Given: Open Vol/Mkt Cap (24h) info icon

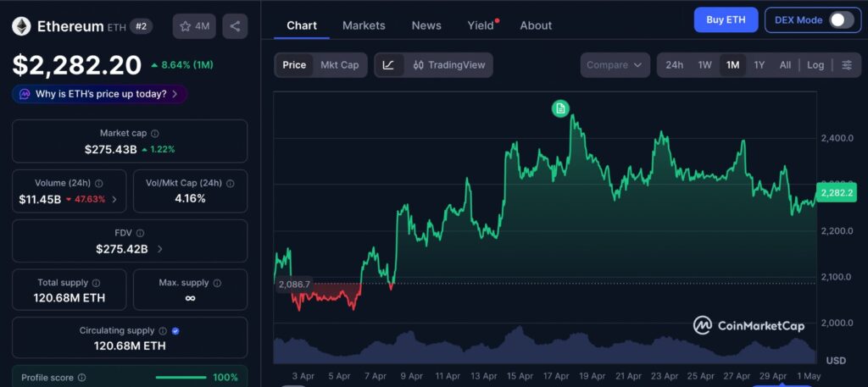Looking at the screenshot, I should click(231, 183).
